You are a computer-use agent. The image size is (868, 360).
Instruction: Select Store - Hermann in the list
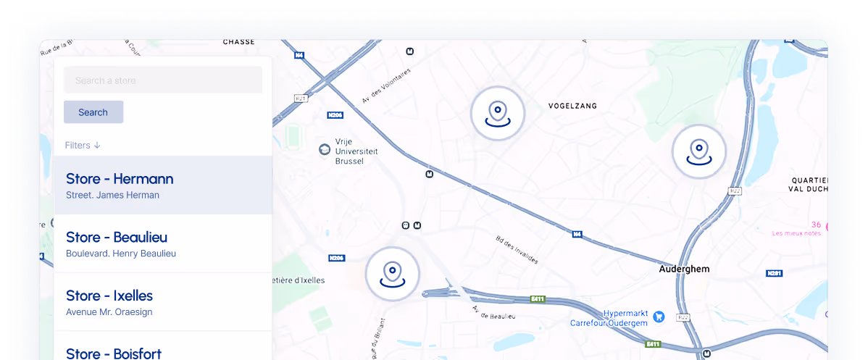click(x=163, y=185)
